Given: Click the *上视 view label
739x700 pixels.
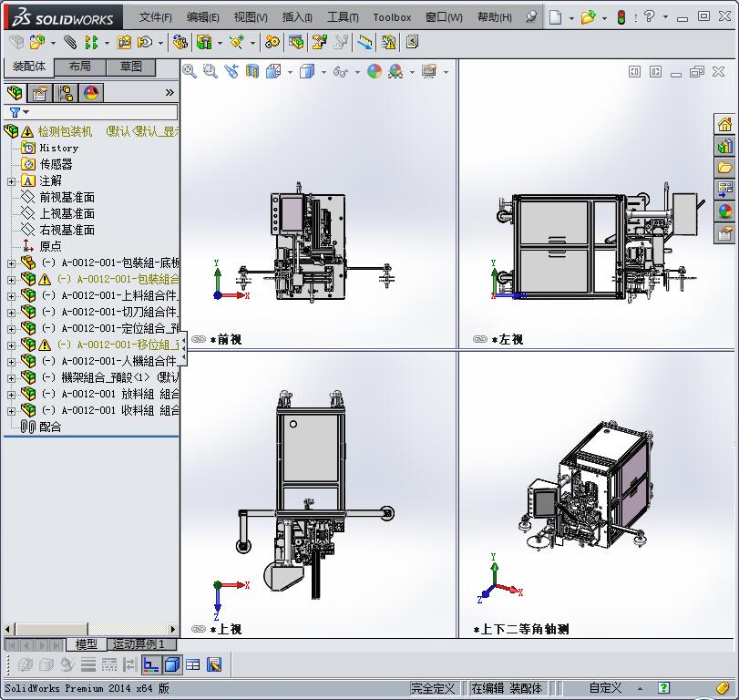Looking at the screenshot, I should click(226, 629).
